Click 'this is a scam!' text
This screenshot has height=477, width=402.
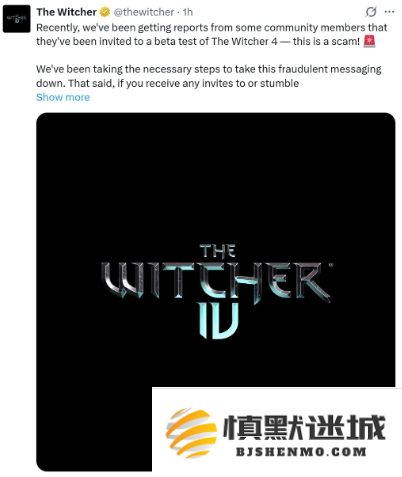[326, 42]
